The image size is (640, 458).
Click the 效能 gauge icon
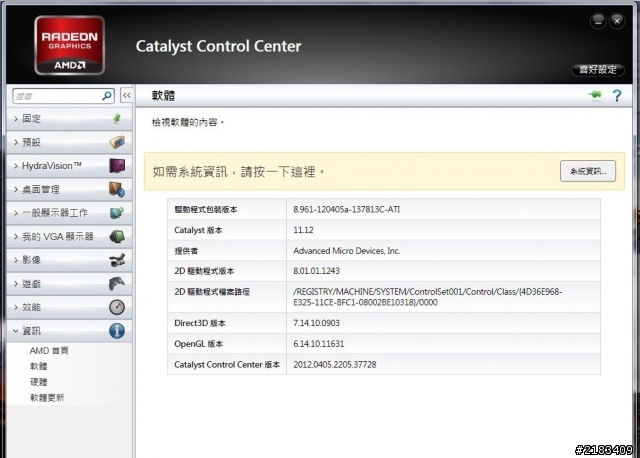pos(117,307)
